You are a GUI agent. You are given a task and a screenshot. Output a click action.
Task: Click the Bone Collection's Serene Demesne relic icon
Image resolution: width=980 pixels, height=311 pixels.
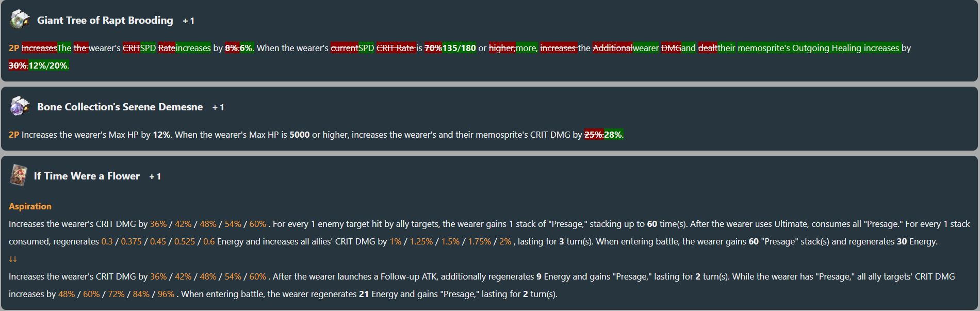[x=20, y=106]
